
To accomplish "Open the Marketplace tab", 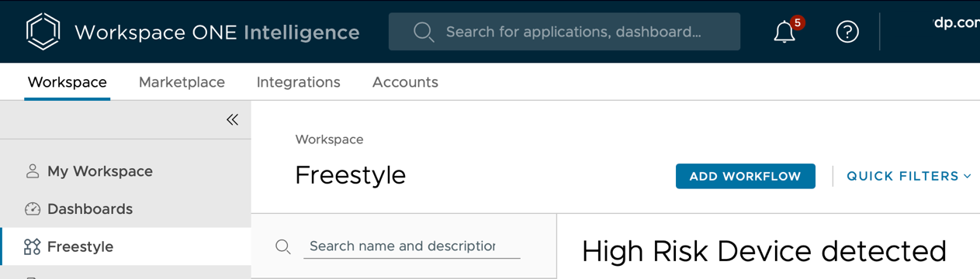I will click(x=182, y=82).
